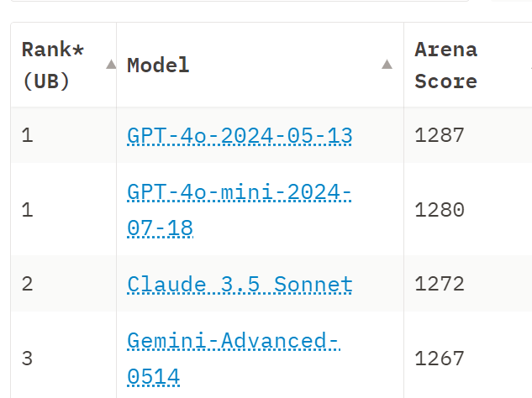Select the Arena Score value 1272
The height and width of the screenshot is (398, 532).
pyautogui.click(x=440, y=284)
